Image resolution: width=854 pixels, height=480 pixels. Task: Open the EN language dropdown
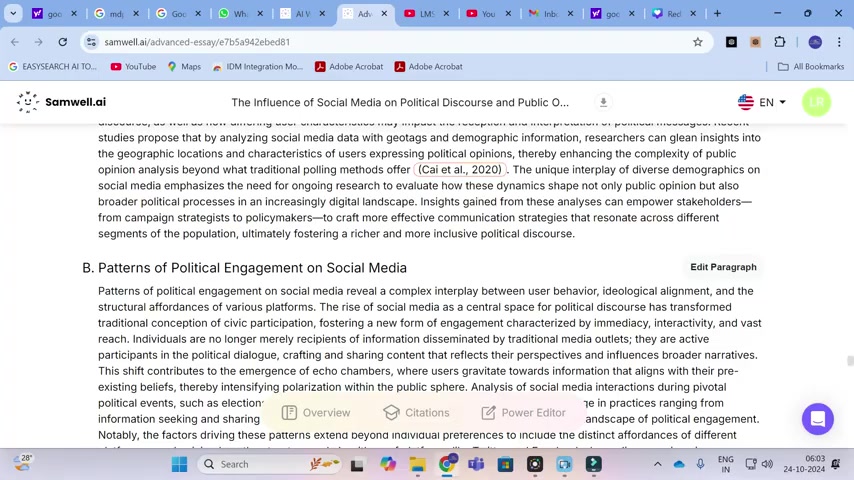(761, 102)
